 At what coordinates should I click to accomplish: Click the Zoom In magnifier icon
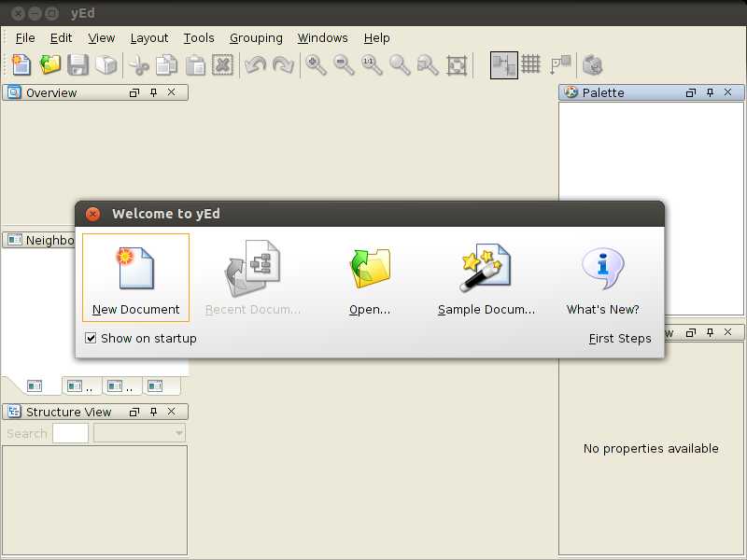pyautogui.click(x=316, y=64)
